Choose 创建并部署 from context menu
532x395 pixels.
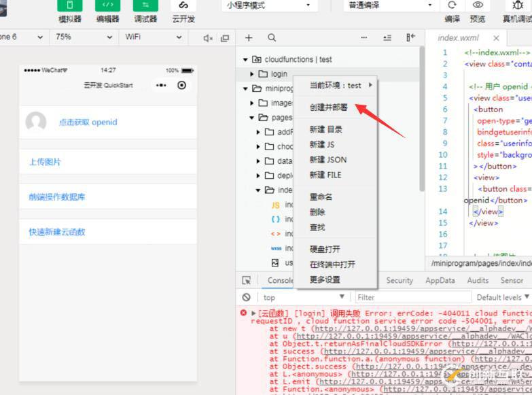click(336, 107)
